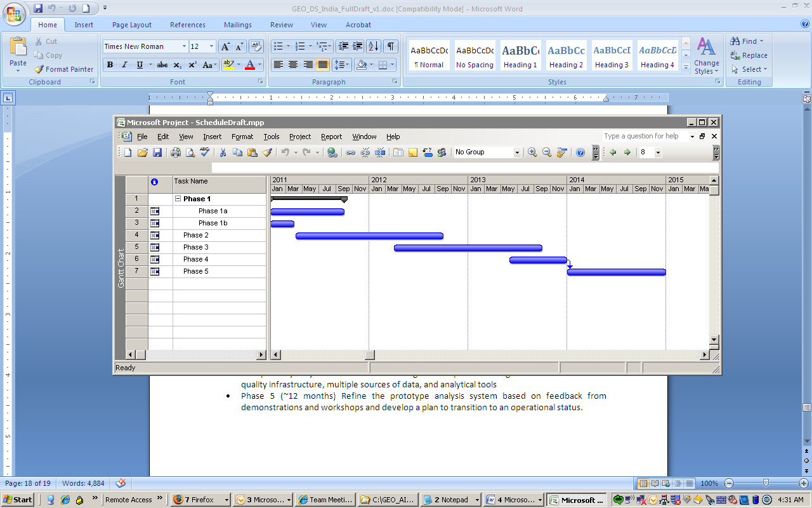Save the project via toolbar disk icon

(x=157, y=152)
